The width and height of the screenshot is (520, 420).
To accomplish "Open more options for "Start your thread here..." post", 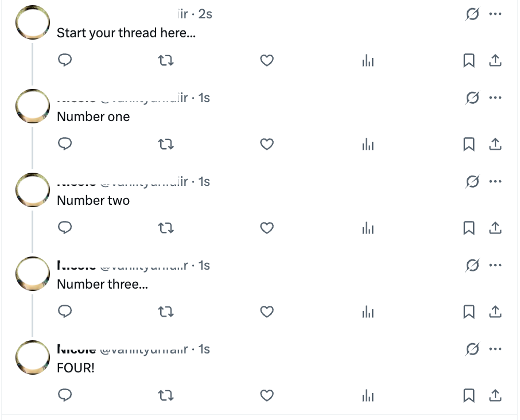I will pyautogui.click(x=495, y=14).
